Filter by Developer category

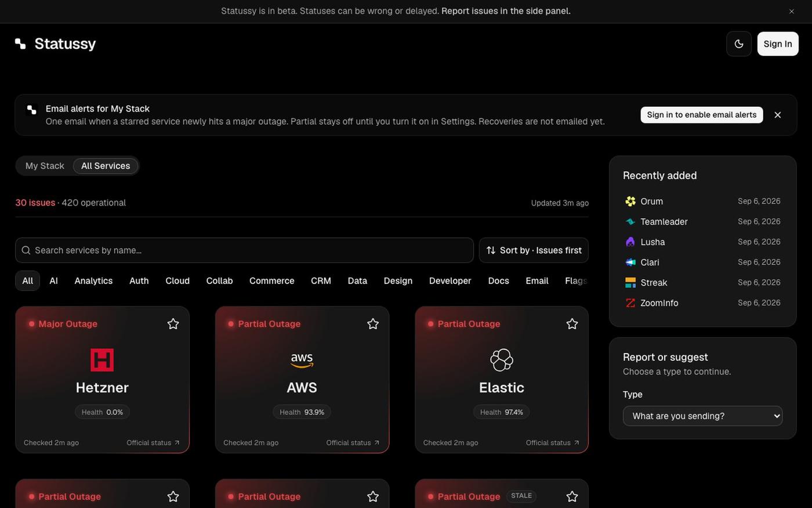click(450, 280)
